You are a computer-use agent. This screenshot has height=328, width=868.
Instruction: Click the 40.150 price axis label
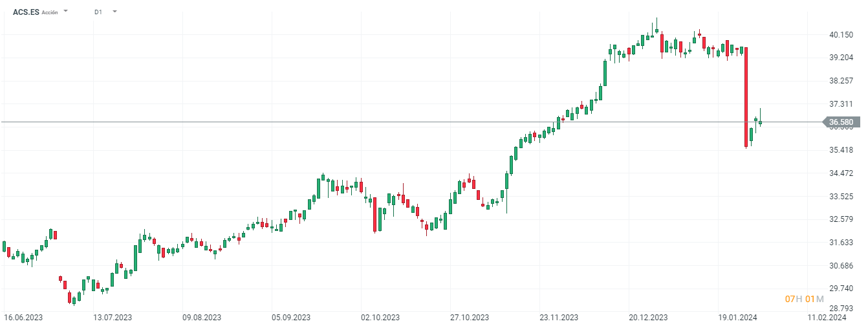pos(841,34)
